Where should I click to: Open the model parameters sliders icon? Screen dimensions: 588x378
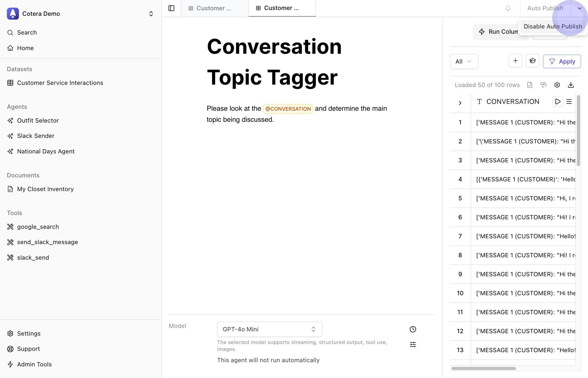click(x=413, y=345)
